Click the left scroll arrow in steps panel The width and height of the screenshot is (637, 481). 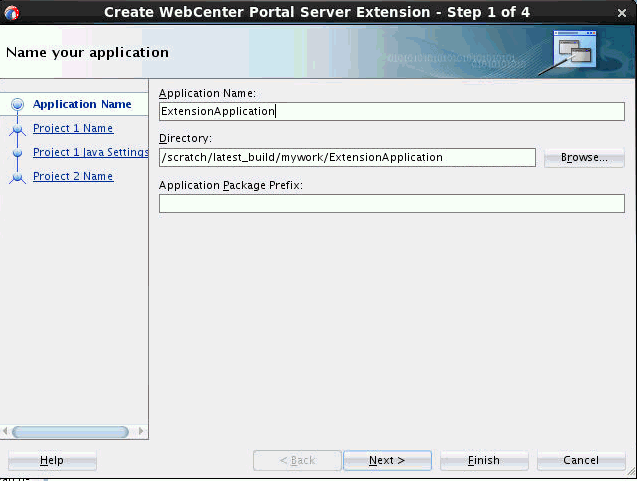coord(5,431)
